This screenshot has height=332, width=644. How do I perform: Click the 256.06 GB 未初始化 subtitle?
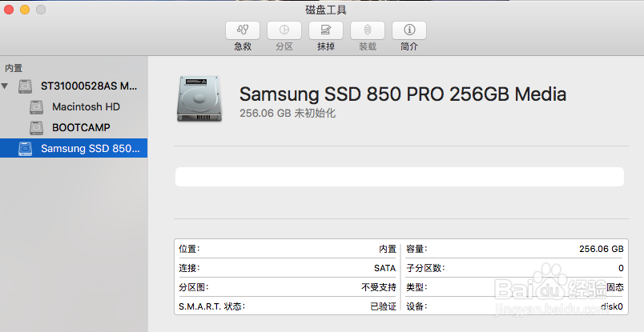288,114
